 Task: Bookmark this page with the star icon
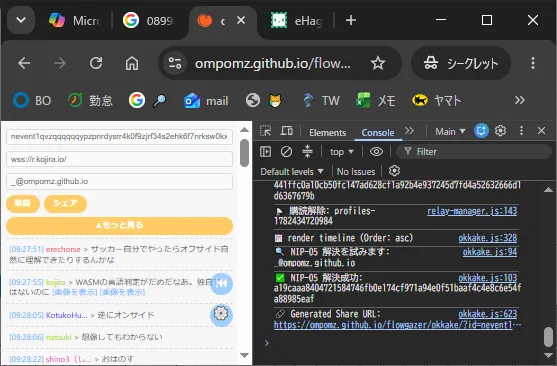click(x=378, y=63)
